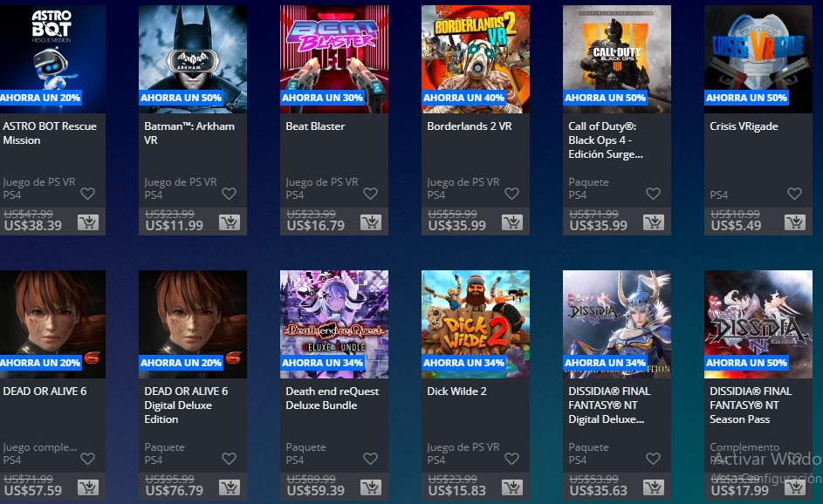Add Death end reQuest Bundle to cart

point(371,487)
